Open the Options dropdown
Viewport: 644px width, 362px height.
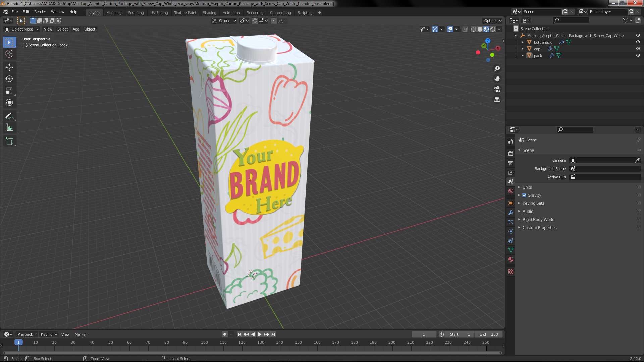pyautogui.click(x=493, y=21)
